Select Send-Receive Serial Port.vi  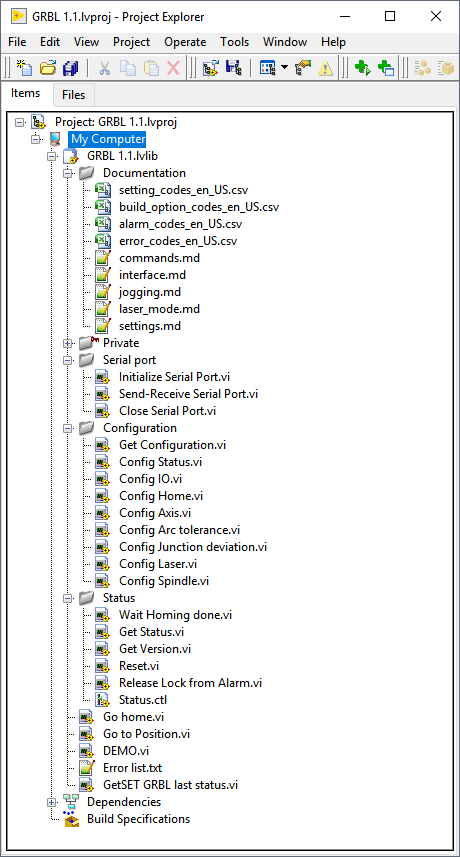point(188,394)
